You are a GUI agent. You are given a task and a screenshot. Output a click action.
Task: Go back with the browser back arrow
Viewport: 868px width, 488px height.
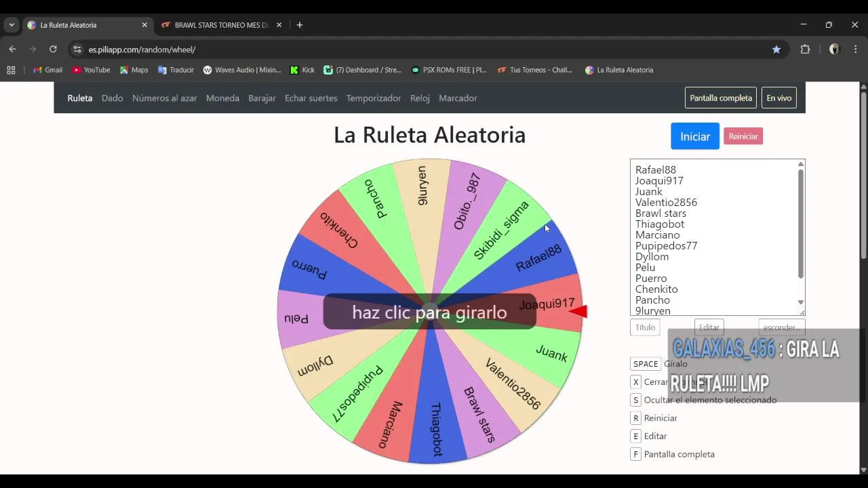(x=12, y=49)
